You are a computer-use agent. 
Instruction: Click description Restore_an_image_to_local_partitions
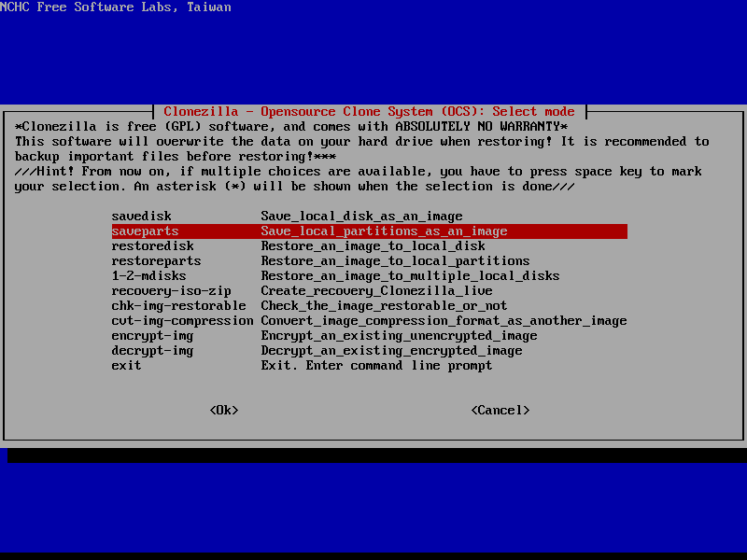pyautogui.click(x=395, y=261)
